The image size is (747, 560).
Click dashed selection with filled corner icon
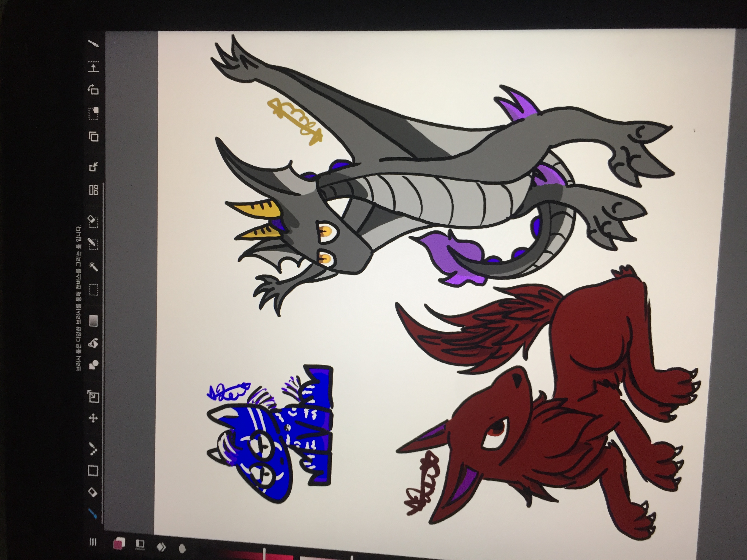tap(94, 114)
